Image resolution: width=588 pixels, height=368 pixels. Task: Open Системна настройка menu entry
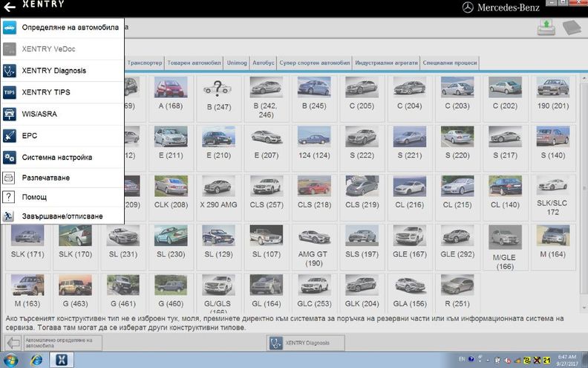tap(62, 158)
